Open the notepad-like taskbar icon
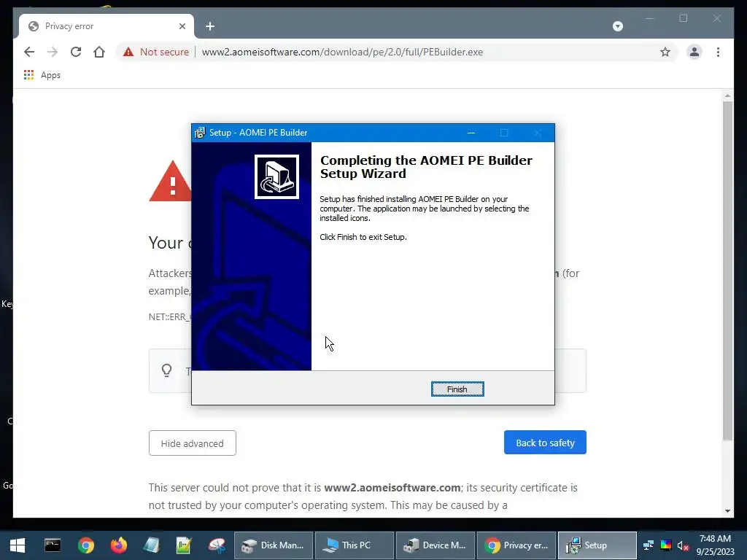747x560 pixels. pos(152,545)
